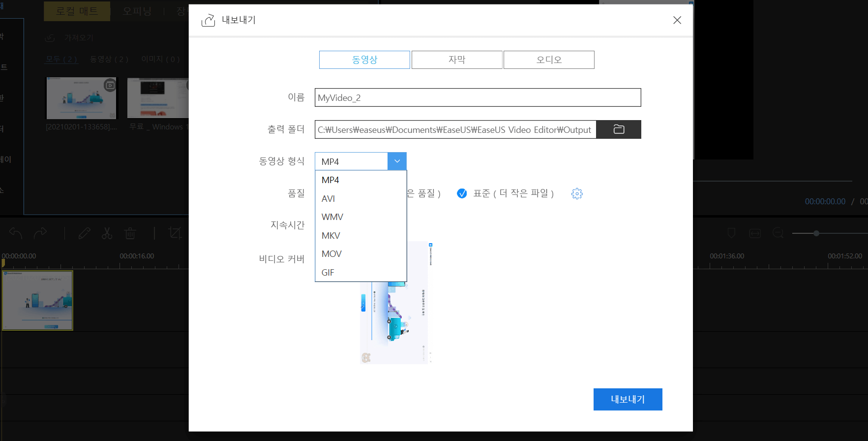This screenshot has width=868, height=441.
Task: Select the 무료 _ Windows media thumbnail
Action: tap(158, 98)
